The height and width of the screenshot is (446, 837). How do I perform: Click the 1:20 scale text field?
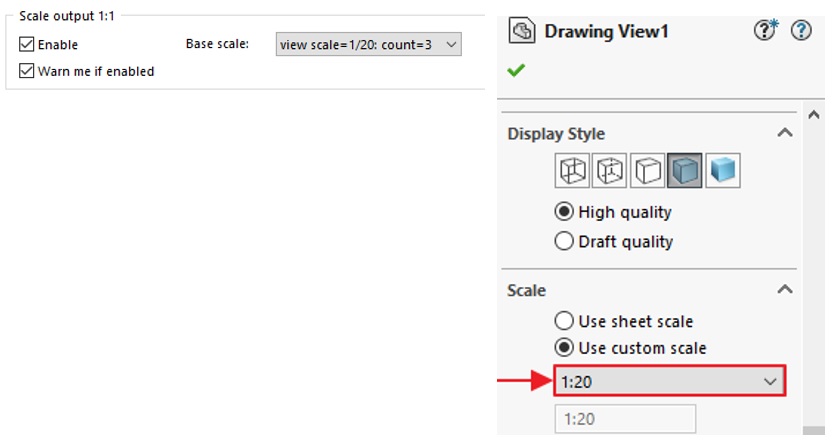click(625, 419)
